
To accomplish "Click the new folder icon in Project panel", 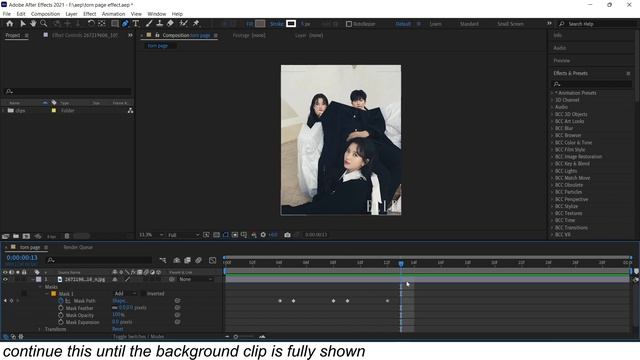I will [16, 236].
